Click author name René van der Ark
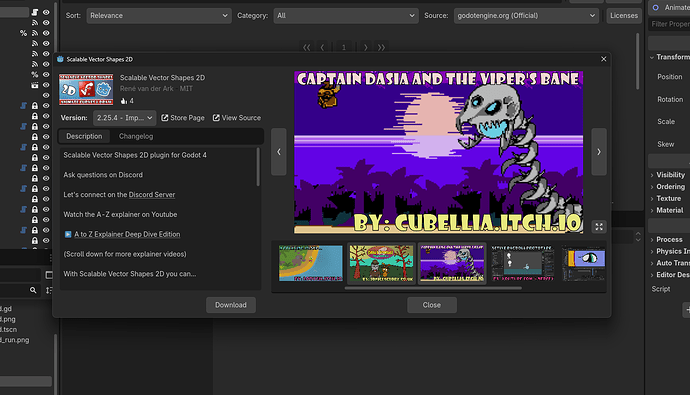The height and width of the screenshot is (395, 690). point(147,88)
